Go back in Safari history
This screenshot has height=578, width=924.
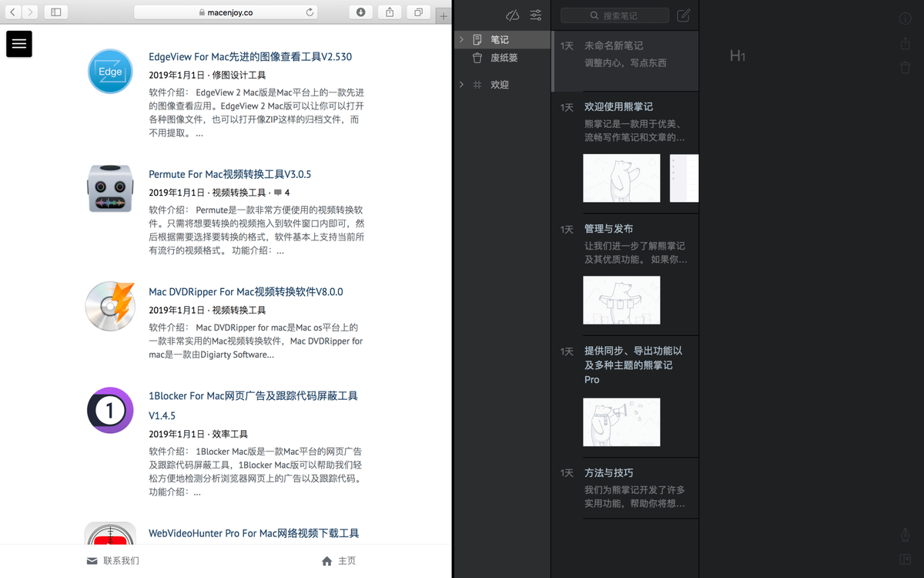13,12
